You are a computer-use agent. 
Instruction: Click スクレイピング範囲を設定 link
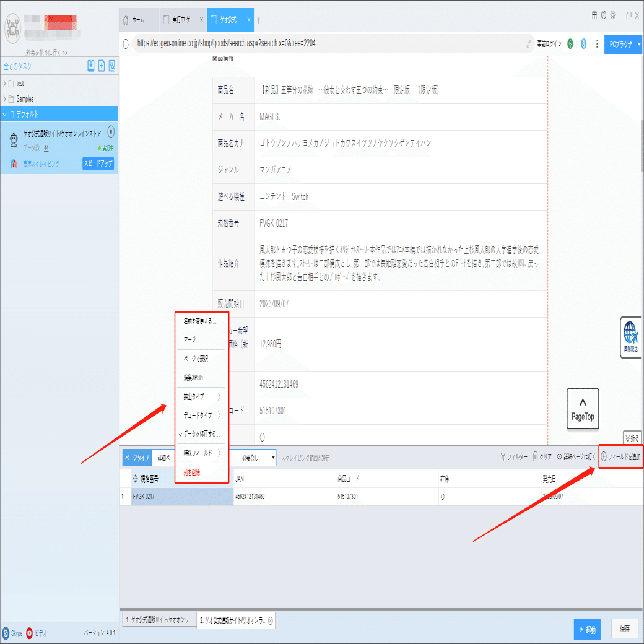tap(305, 458)
